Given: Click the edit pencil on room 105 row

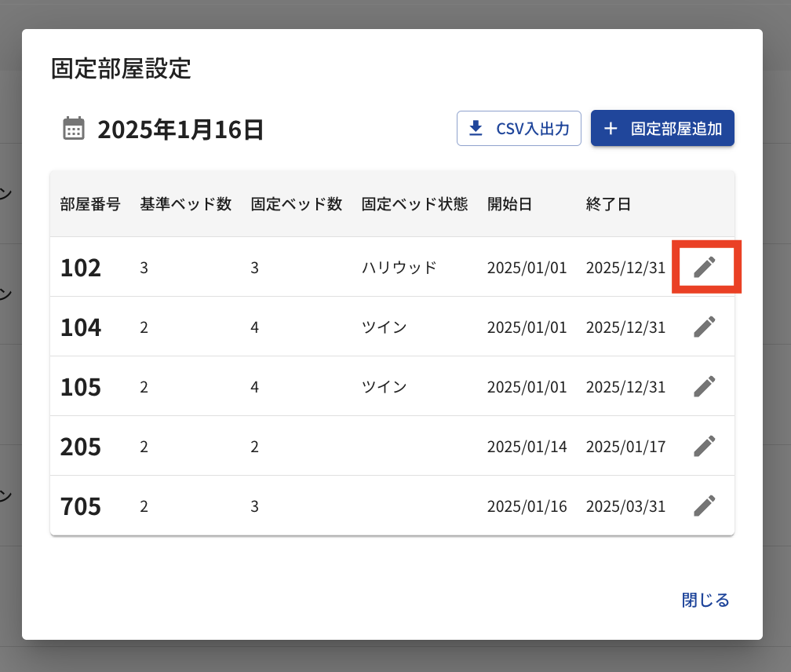Looking at the screenshot, I should pyautogui.click(x=705, y=386).
